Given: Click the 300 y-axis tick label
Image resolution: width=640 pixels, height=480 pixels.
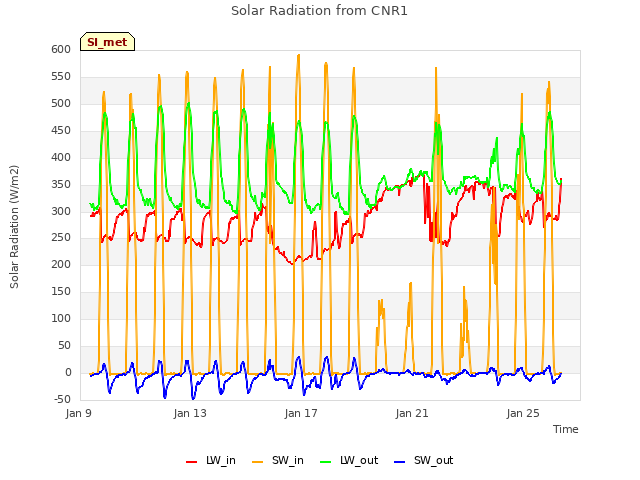Looking at the screenshot, I should pos(61,211).
